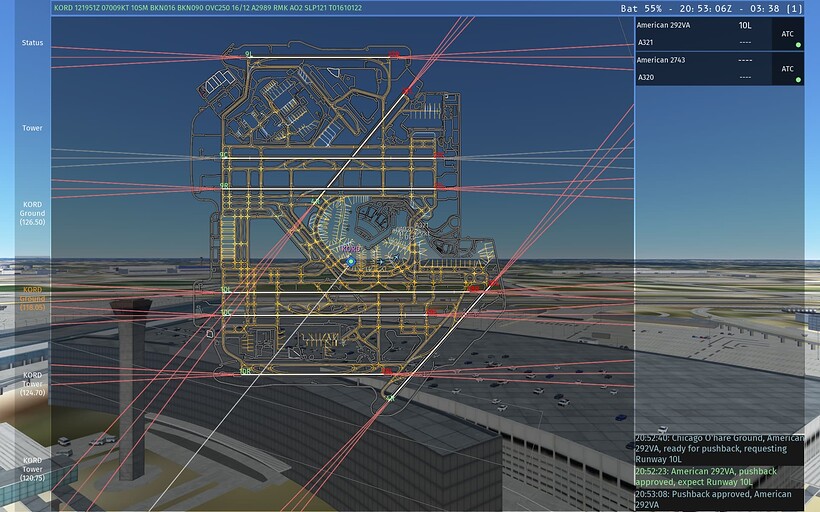Select the 10L runway label on the map

(x=225, y=289)
